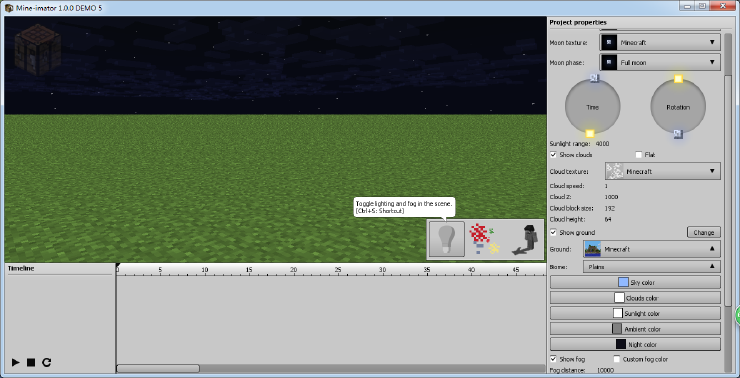Click the character pose icon

coord(525,240)
